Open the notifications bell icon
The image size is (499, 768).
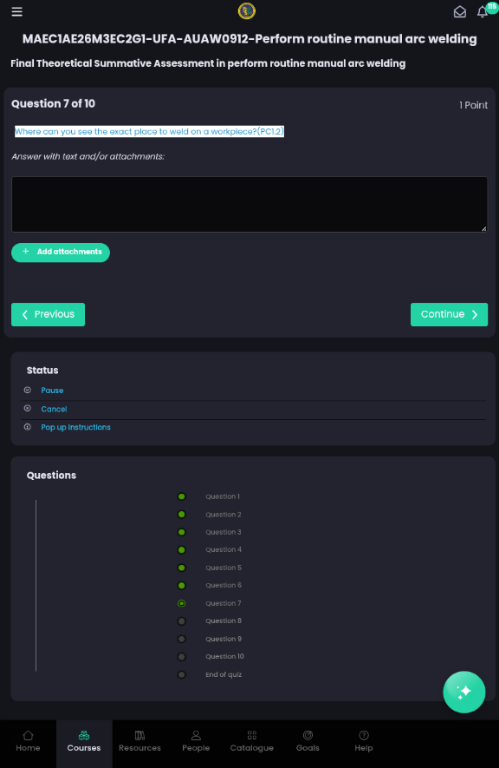[x=482, y=12]
